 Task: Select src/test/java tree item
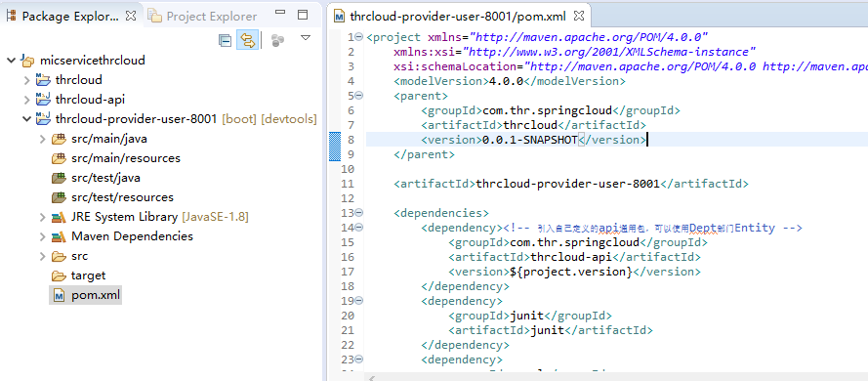pos(105,178)
